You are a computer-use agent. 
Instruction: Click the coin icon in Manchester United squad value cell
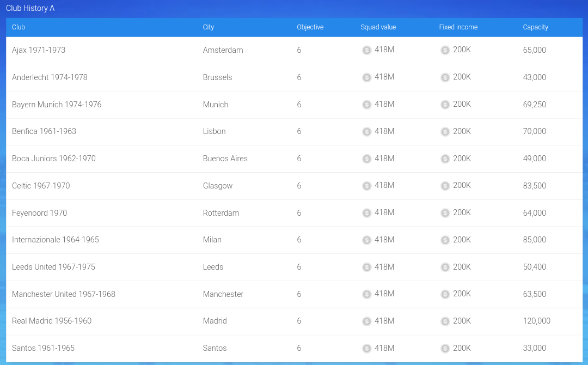(367, 294)
